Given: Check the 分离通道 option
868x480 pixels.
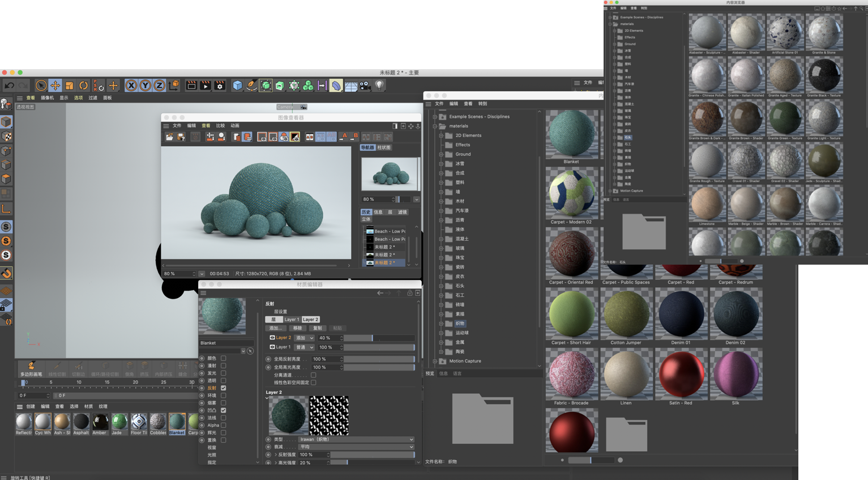Looking at the screenshot, I should pos(313,375).
